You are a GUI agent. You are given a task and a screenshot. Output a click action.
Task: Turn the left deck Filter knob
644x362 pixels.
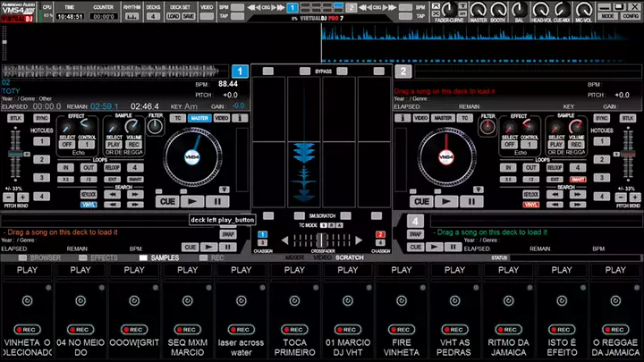(156, 127)
